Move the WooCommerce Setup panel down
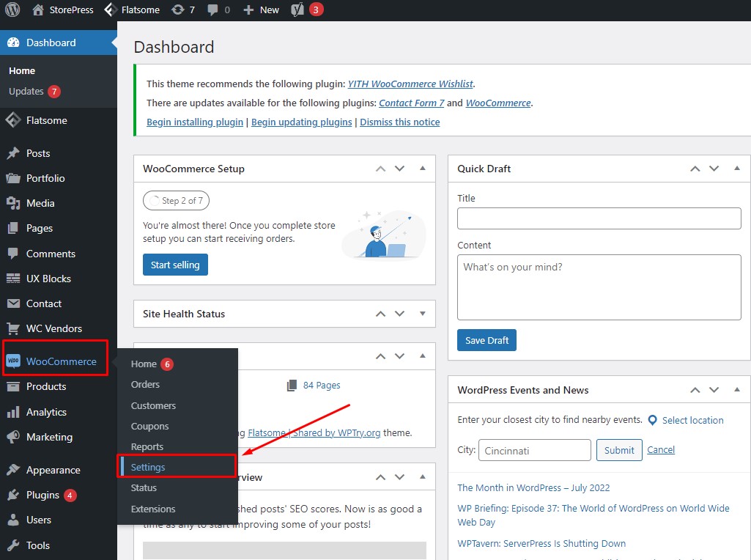Image resolution: width=751 pixels, height=560 pixels. [x=399, y=169]
